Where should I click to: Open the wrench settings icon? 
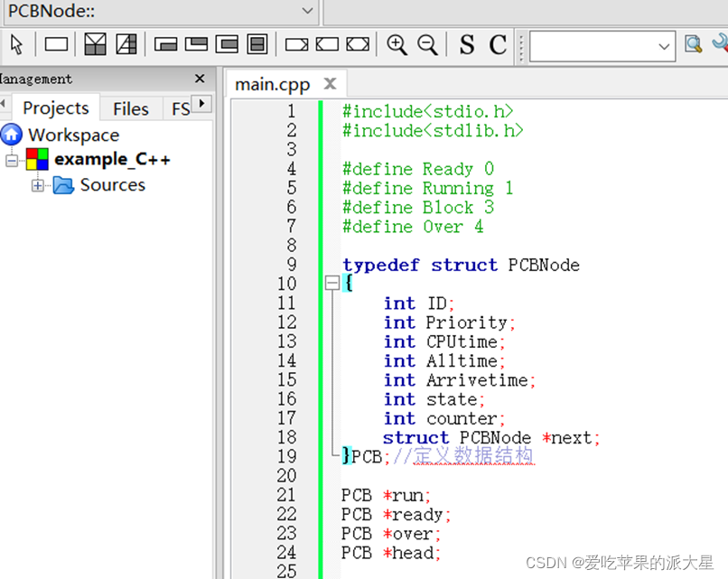tap(720, 43)
